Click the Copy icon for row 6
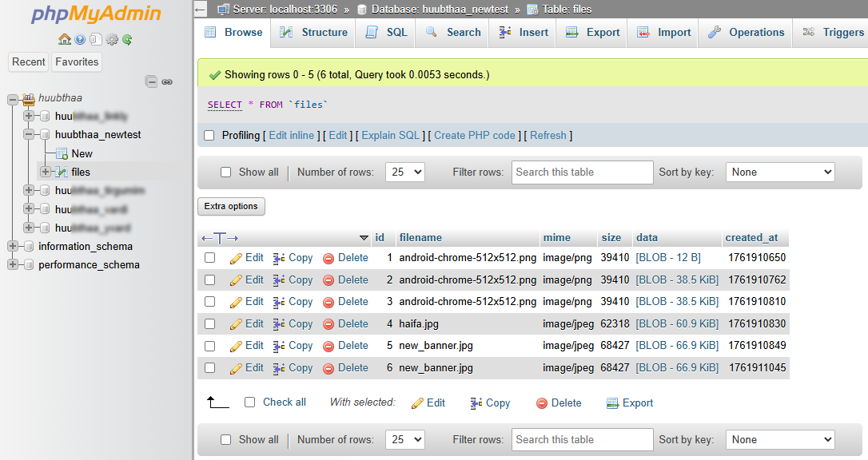This screenshot has width=868, height=460. 279,368
